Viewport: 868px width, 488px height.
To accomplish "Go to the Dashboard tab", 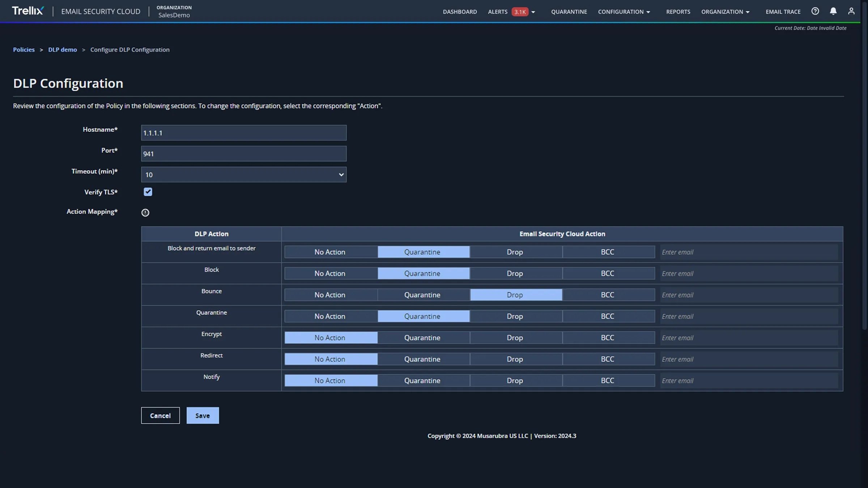I will [460, 12].
